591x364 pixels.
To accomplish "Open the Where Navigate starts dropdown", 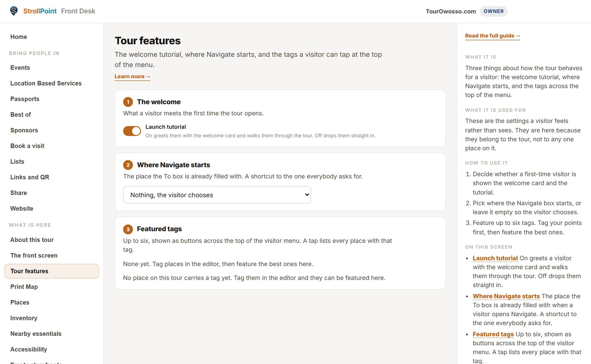I will (217, 195).
